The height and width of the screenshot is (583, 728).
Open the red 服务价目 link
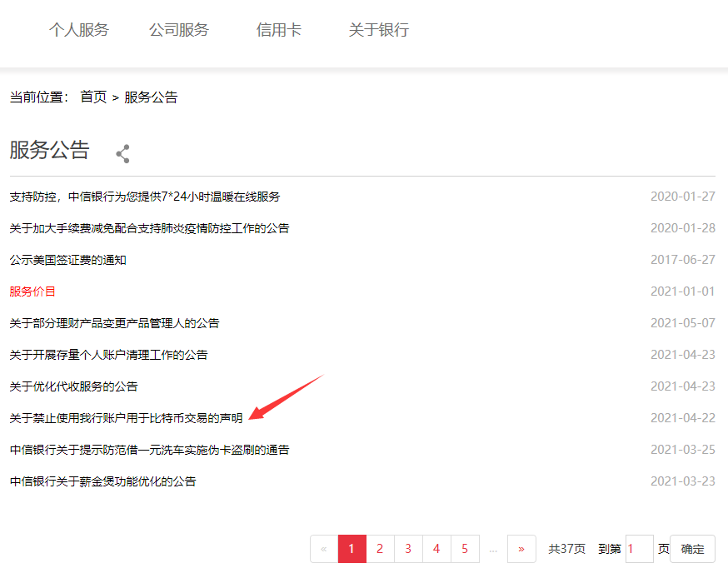coord(32,291)
